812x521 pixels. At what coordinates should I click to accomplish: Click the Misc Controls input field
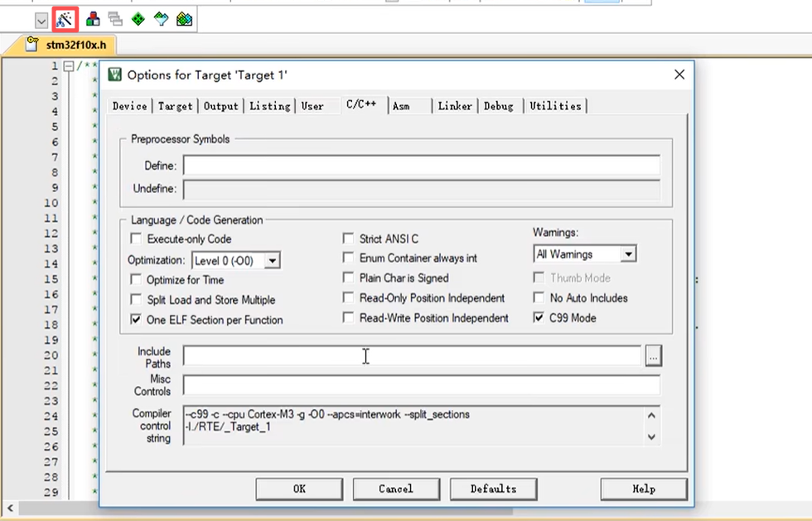(422, 385)
